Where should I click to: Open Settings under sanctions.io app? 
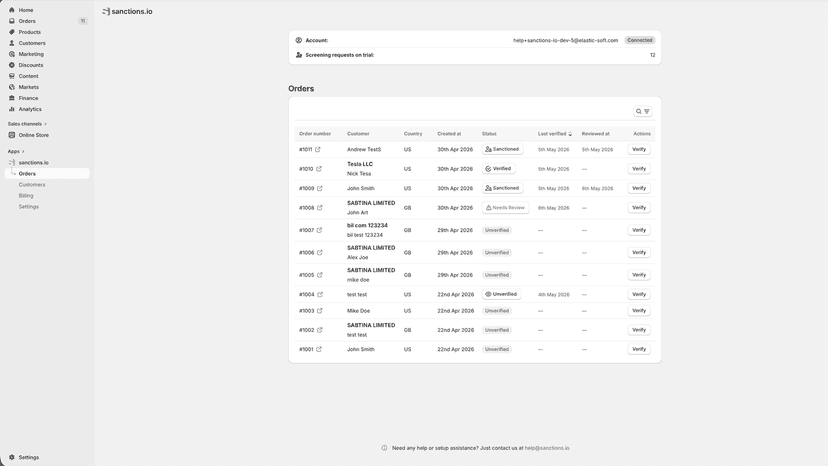[x=29, y=207]
